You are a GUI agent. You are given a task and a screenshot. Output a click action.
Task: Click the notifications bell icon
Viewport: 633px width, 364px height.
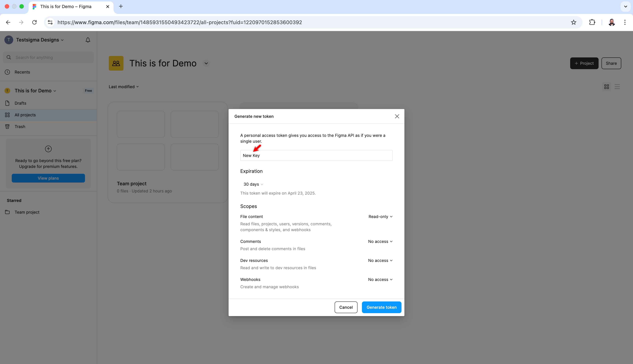pos(88,40)
